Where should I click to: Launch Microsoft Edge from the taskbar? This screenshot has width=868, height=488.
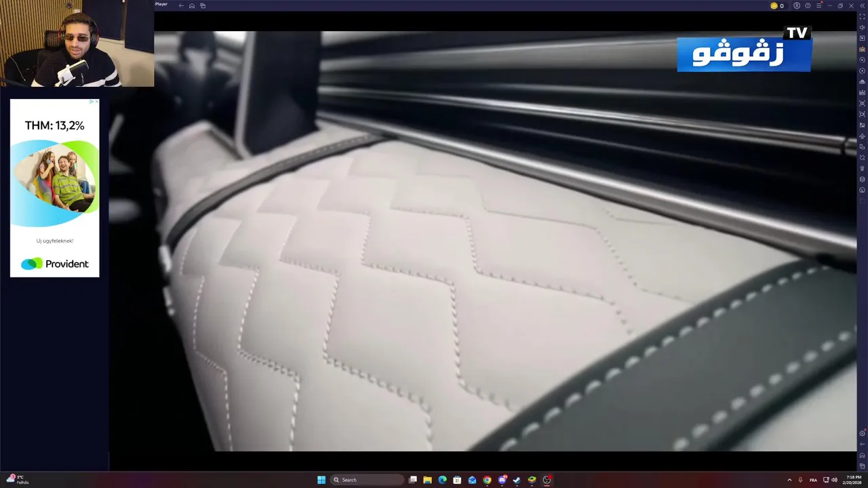442,480
